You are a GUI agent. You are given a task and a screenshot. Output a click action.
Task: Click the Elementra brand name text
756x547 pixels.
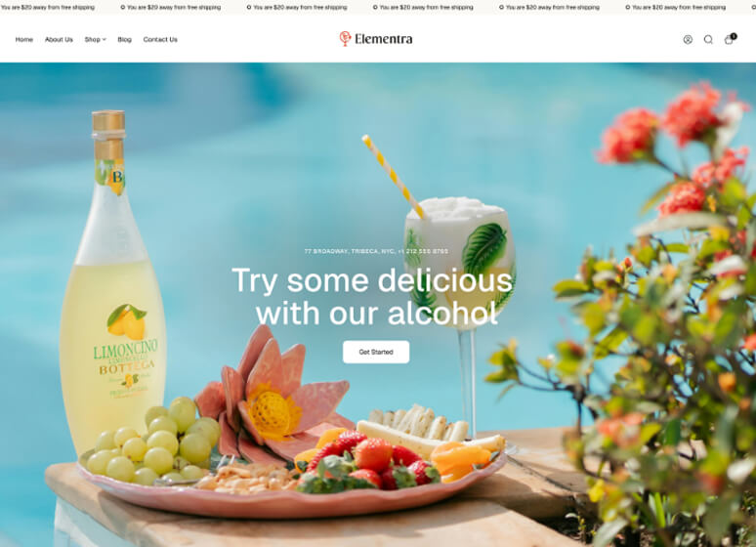383,39
